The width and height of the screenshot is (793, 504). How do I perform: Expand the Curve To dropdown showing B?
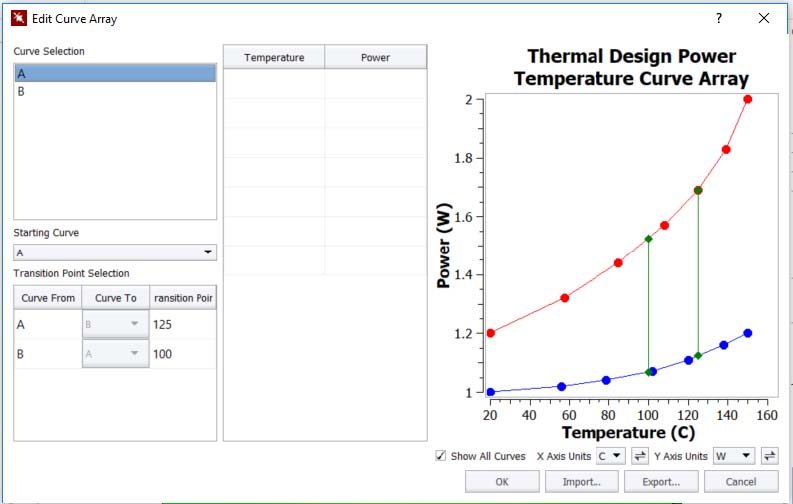115,325
